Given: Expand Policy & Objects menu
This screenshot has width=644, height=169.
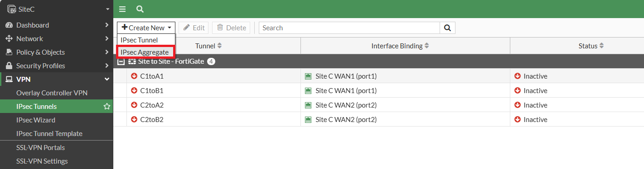Looking at the screenshot, I should pyautogui.click(x=107, y=52).
